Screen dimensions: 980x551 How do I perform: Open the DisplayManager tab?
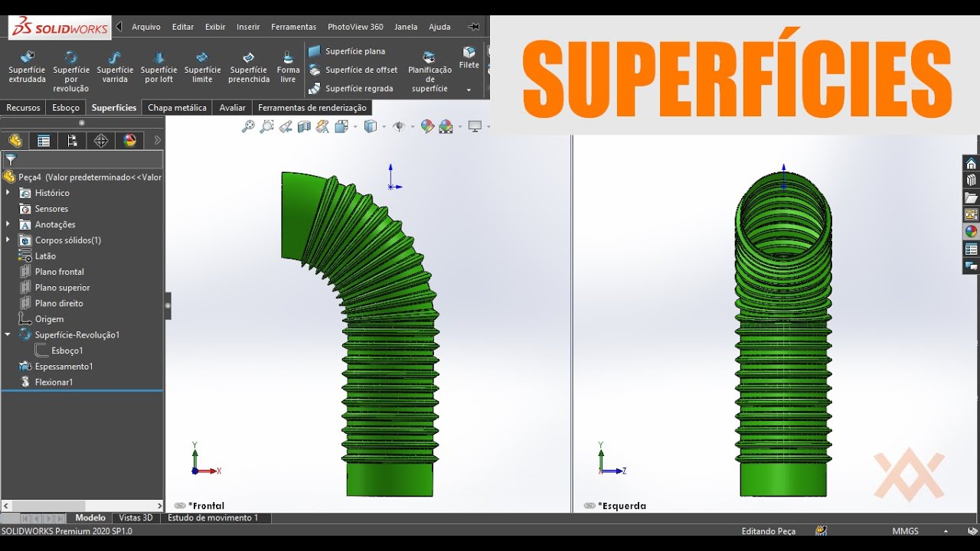pyautogui.click(x=129, y=141)
